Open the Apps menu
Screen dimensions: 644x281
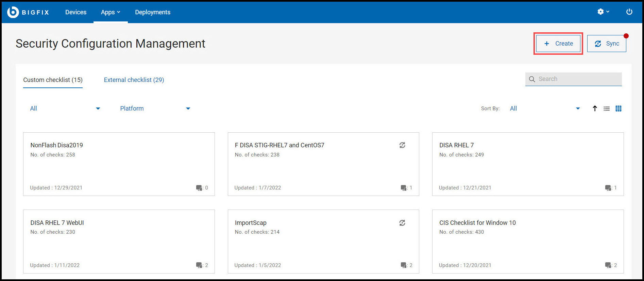click(x=111, y=12)
